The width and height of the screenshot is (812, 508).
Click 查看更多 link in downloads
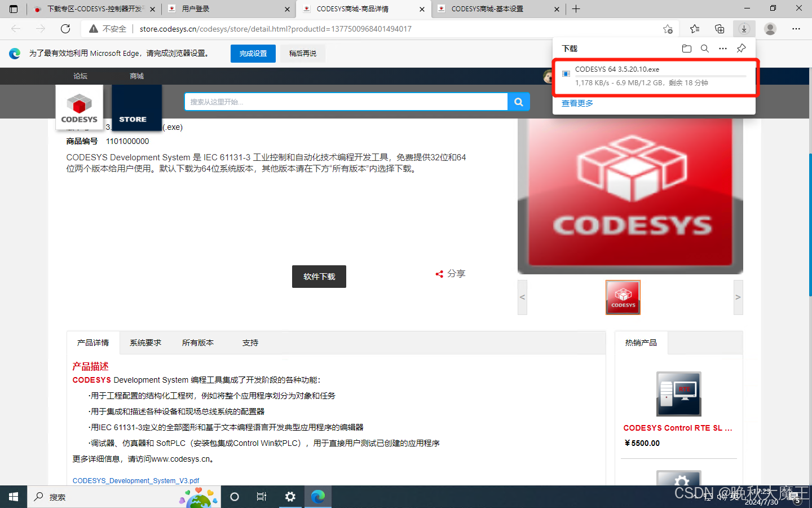577,103
